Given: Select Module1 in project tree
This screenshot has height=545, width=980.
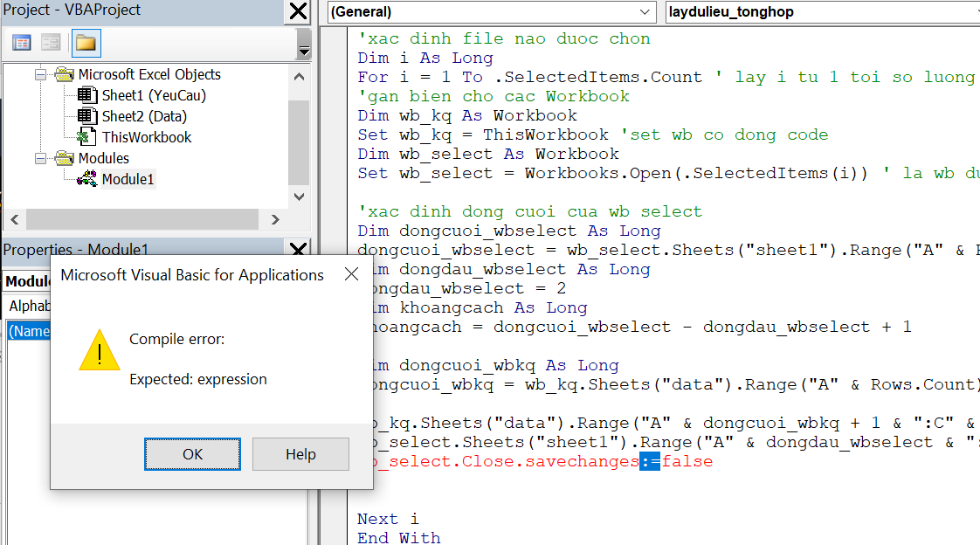Looking at the screenshot, I should (128, 179).
